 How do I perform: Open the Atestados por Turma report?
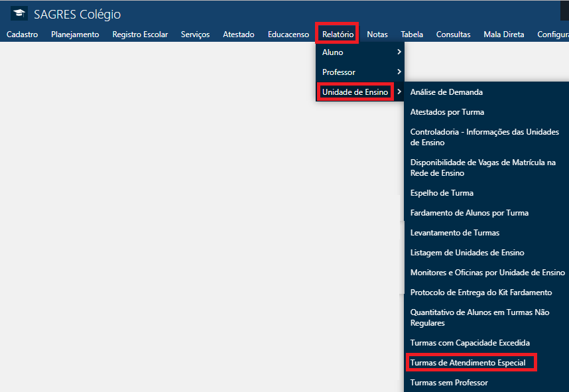[456, 112]
